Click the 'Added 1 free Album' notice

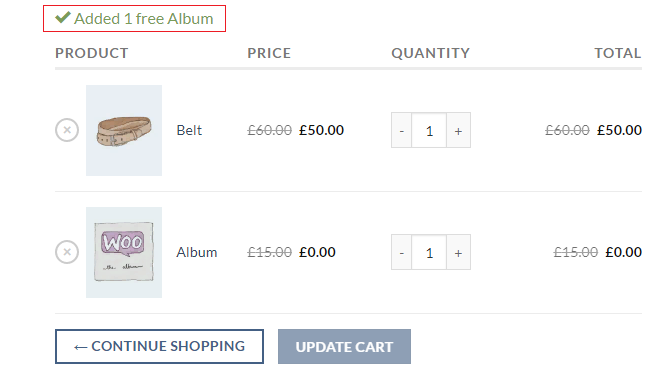click(134, 18)
